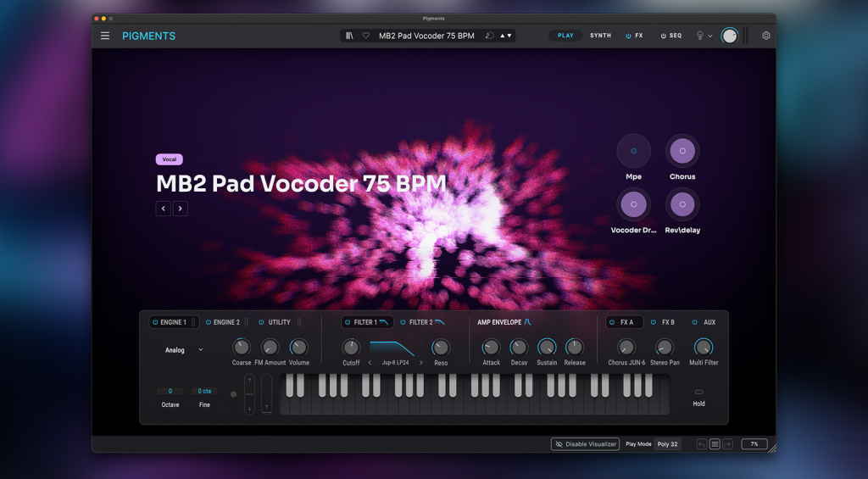Viewport: 868px width, 479px height.
Task: Click the Stereo Pan knob
Action: click(x=665, y=348)
